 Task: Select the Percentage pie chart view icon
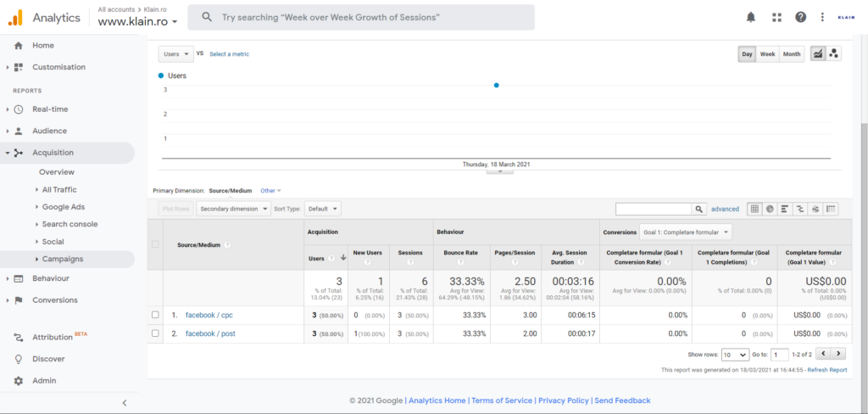point(770,209)
